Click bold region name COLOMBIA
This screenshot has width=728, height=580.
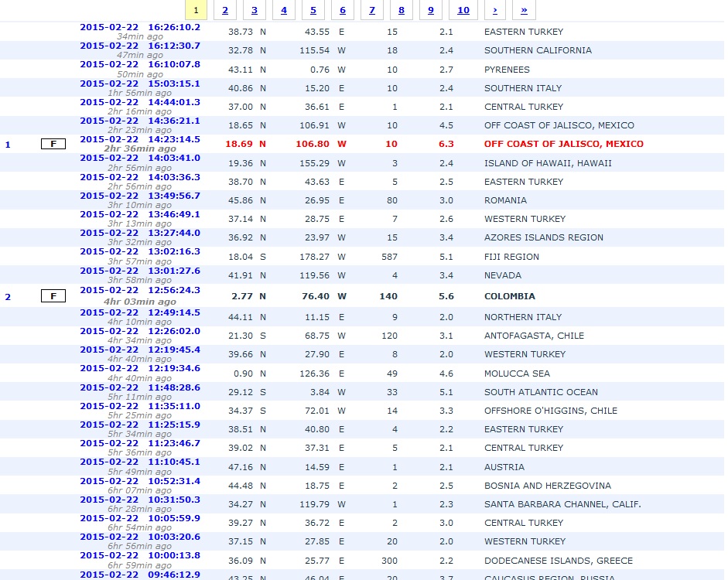(x=510, y=296)
